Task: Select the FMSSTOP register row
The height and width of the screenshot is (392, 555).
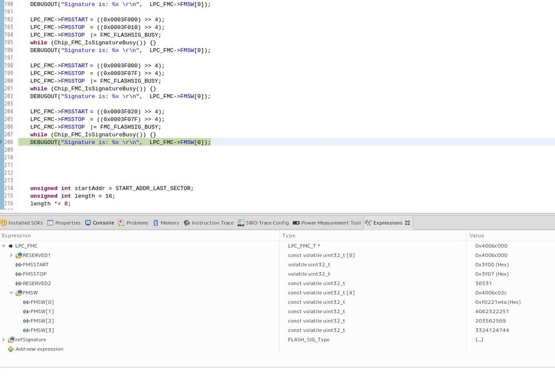Action: (278, 274)
